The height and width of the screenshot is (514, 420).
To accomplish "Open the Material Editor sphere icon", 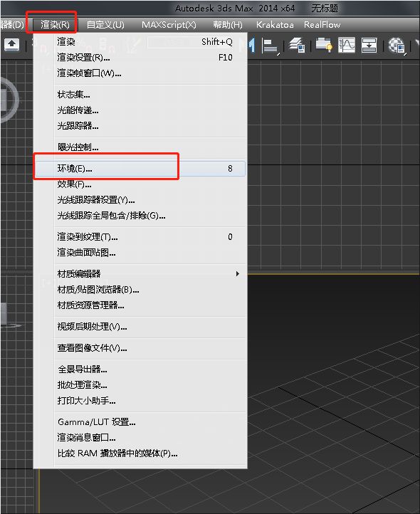I will pyautogui.click(x=397, y=46).
